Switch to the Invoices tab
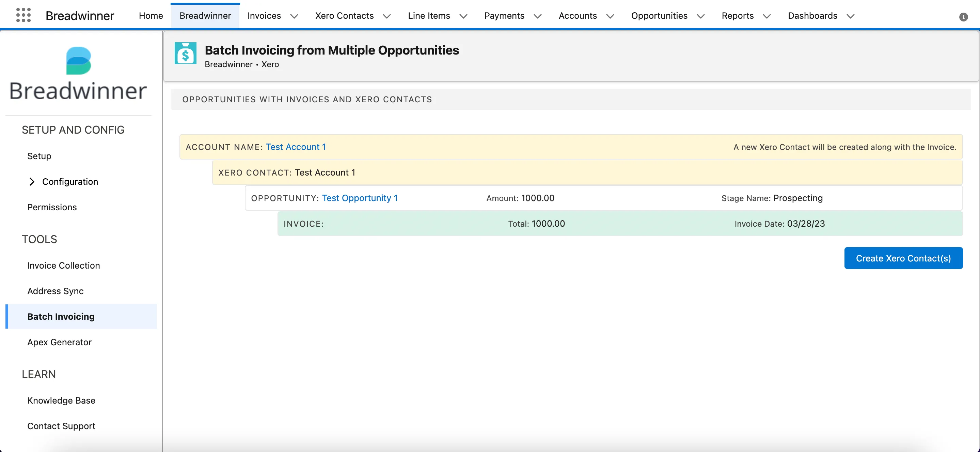Screen dimensions: 980x452 click(x=264, y=16)
